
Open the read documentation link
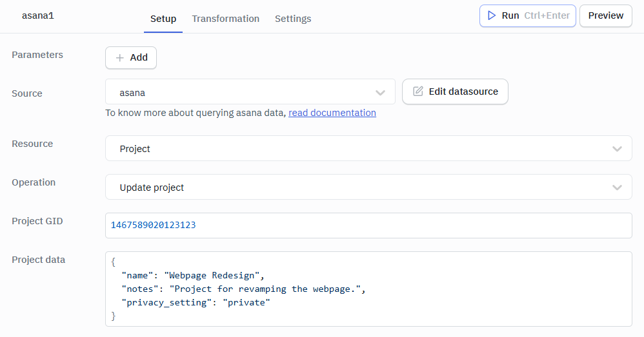(x=332, y=113)
